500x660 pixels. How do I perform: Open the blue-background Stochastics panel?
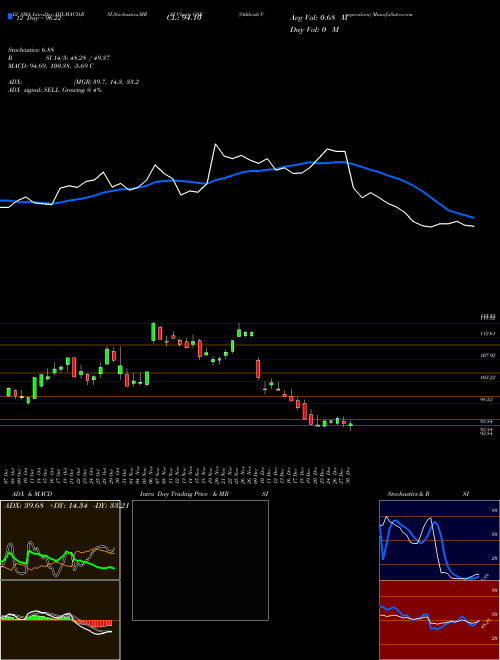(x=439, y=540)
